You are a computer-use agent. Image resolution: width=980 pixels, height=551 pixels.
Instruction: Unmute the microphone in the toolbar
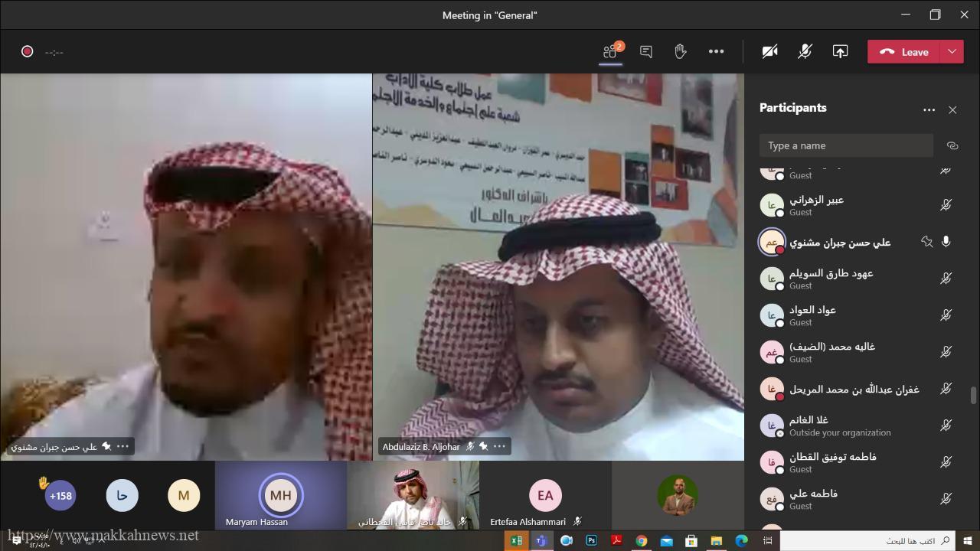(x=805, y=51)
